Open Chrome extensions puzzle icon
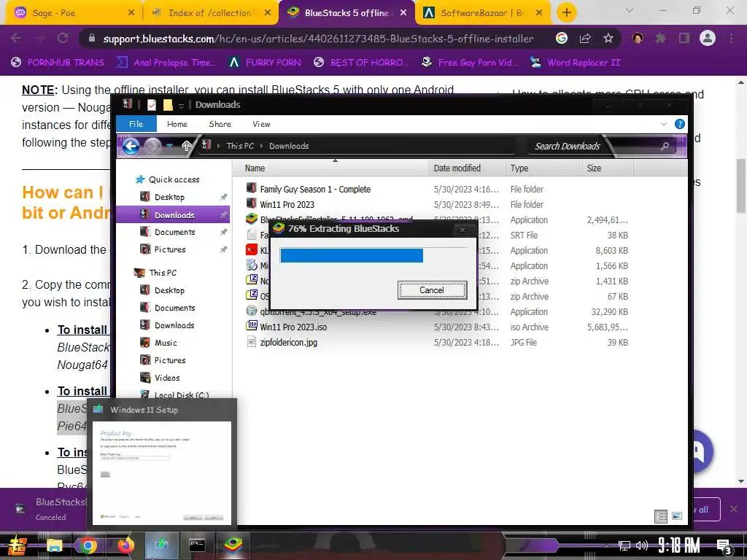This screenshot has height=560, width=747. click(660, 38)
